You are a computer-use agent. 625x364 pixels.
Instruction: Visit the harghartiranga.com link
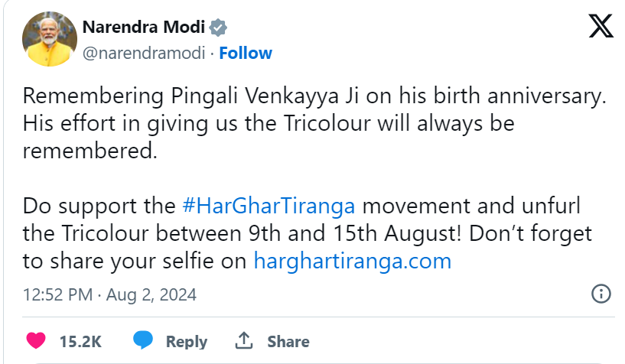coord(352,261)
